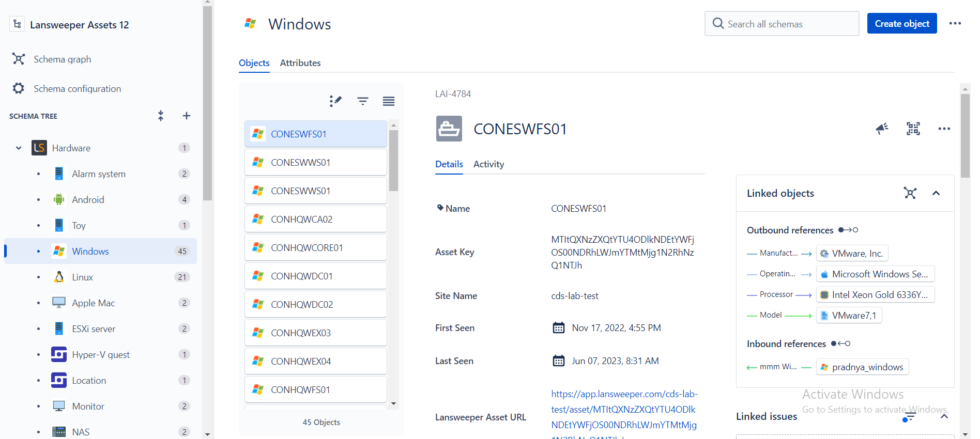
Task: Open more actions for CONESWFS01 object
Action: (x=944, y=129)
